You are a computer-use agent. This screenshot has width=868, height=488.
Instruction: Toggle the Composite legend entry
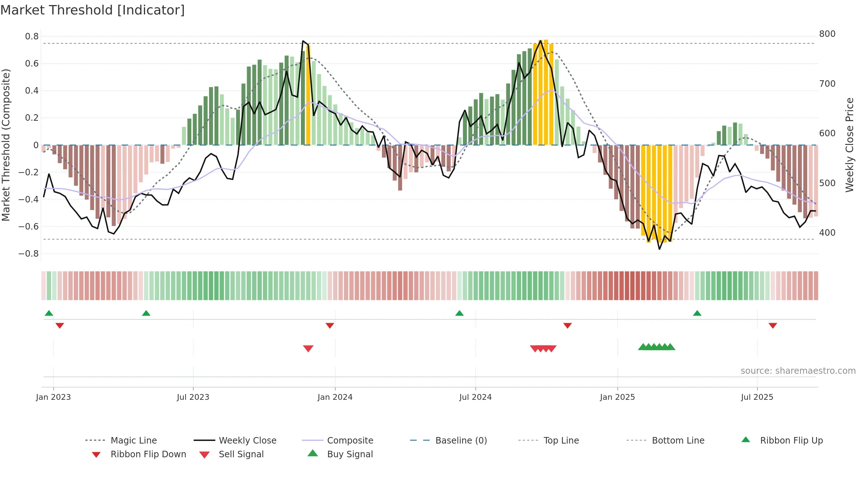coord(337,440)
